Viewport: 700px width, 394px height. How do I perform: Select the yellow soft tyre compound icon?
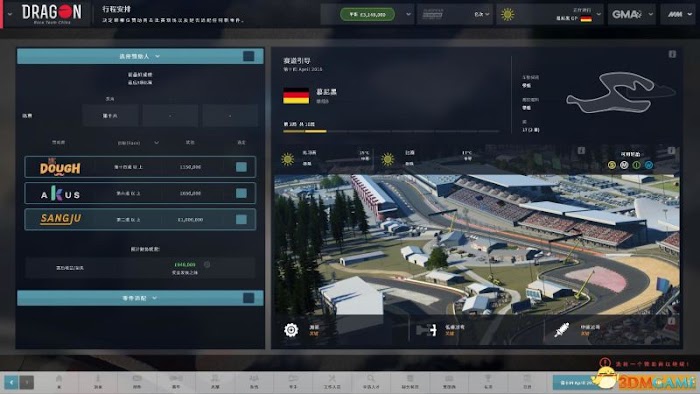click(612, 165)
